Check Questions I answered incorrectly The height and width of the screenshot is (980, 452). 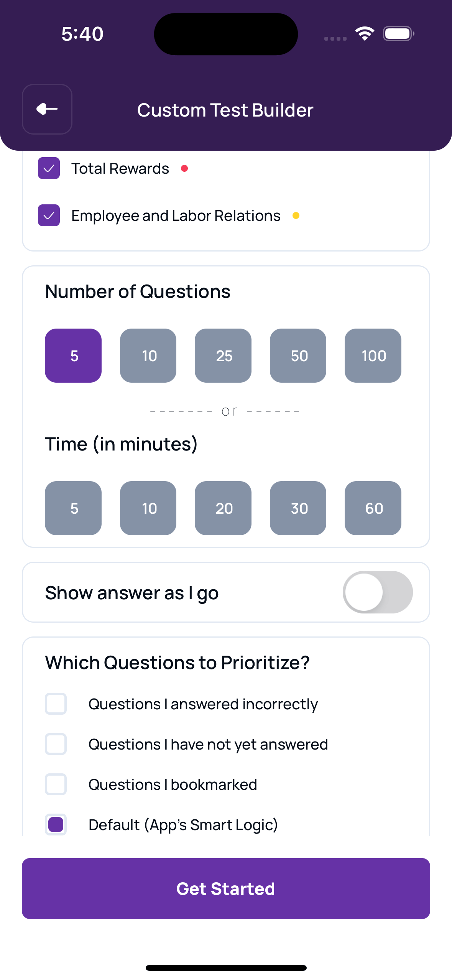click(56, 704)
